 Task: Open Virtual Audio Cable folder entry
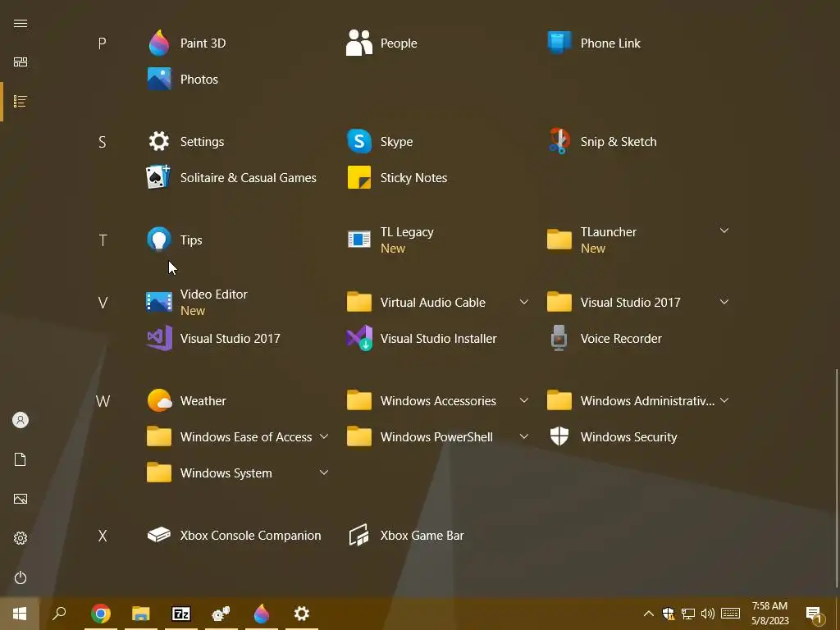(x=440, y=302)
